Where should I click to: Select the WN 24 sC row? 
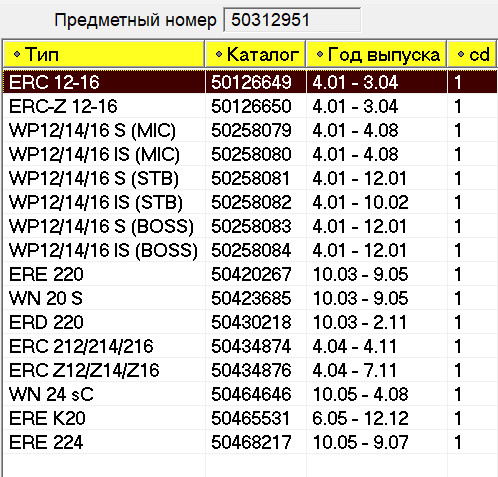[250, 394]
